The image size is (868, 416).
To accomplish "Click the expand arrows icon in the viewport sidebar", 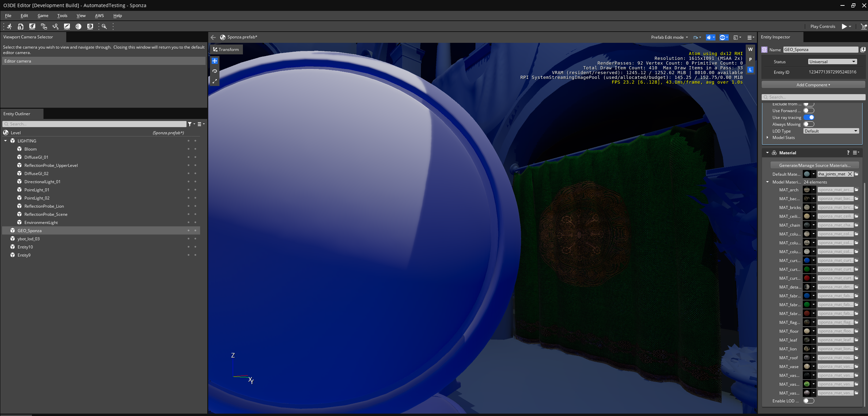I will click(x=214, y=81).
